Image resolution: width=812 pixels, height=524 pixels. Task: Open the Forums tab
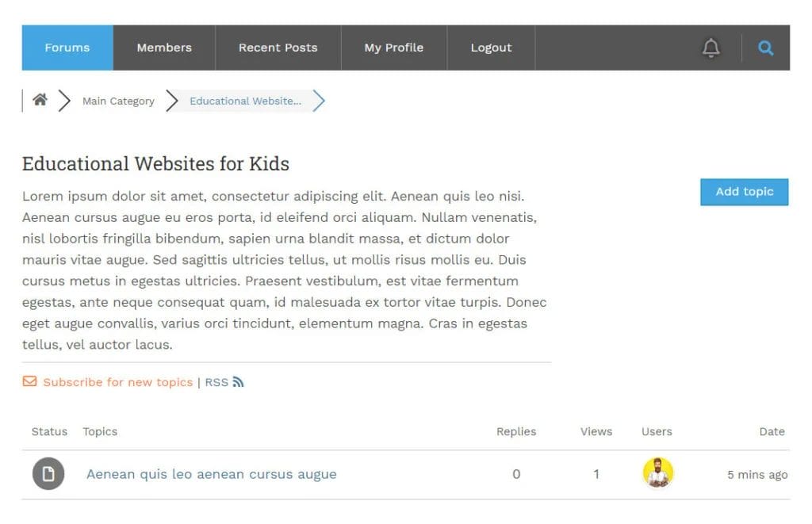tap(67, 48)
